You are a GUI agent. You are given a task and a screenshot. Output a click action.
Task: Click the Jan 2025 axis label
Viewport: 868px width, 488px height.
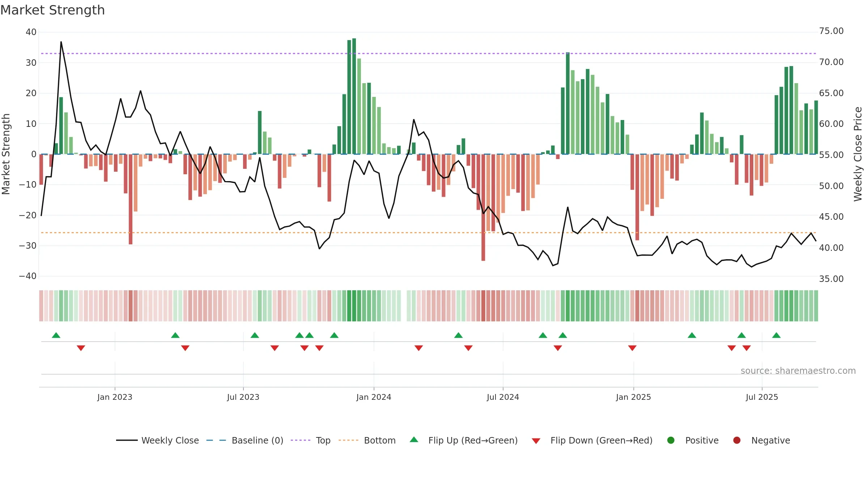(633, 397)
